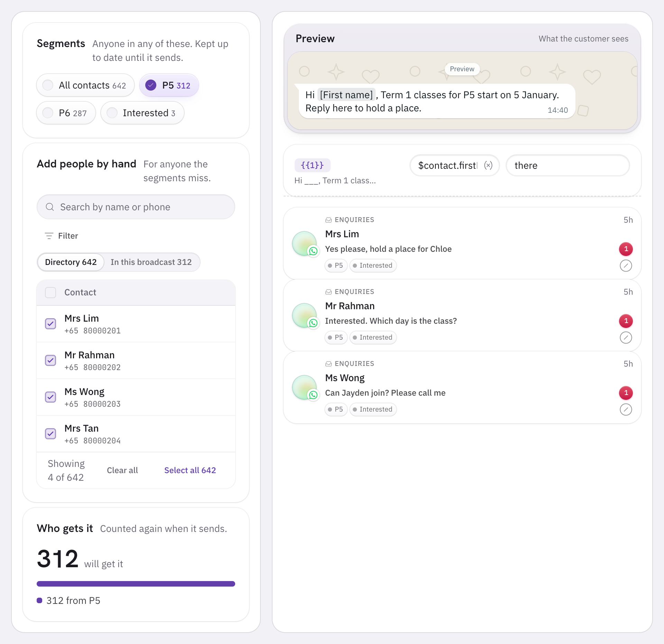Select the Interested 3 segment
Screen dimensions: 664x644
click(142, 113)
